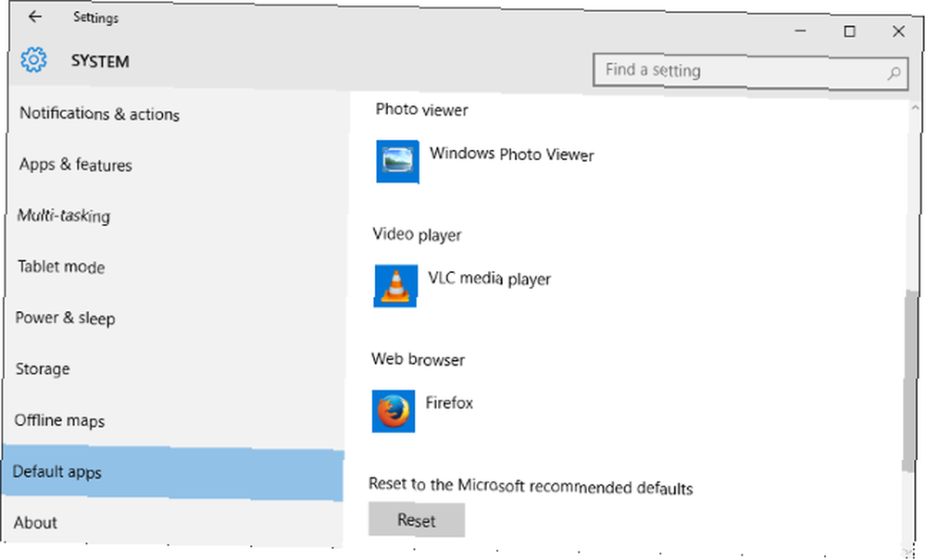Click inside the Find a setting box
Screen dimensions: 926x560
coord(751,71)
